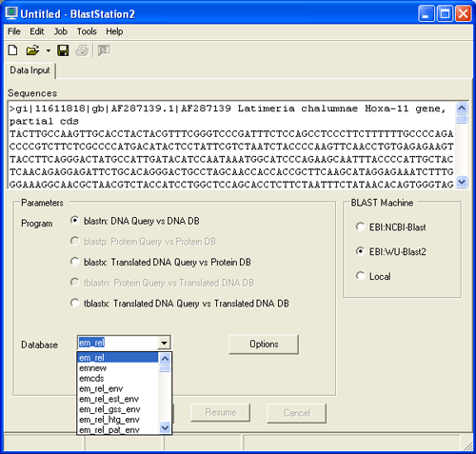
Task: Pick em_rel from the database list
Action: tap(118, 358)
